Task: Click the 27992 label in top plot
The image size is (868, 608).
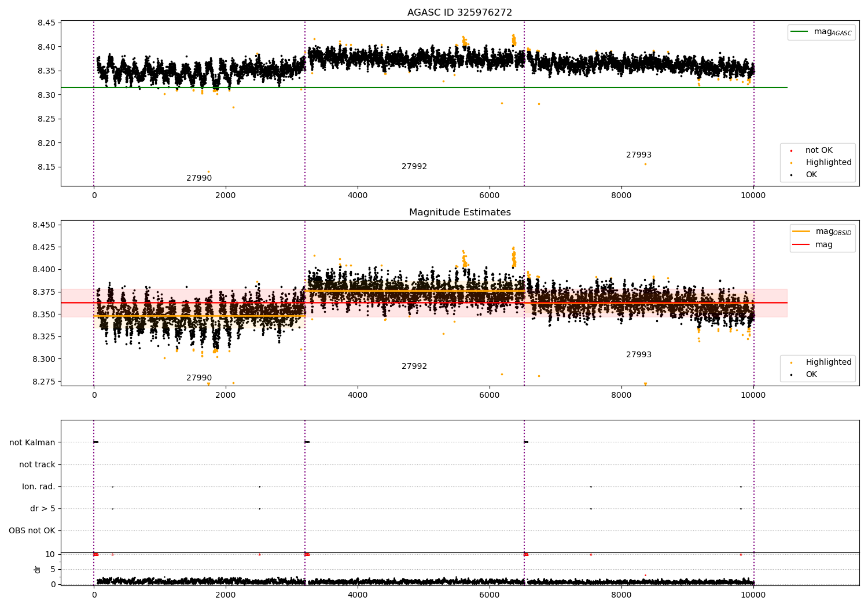Action: pyautogui.click(x=414, y=167)
